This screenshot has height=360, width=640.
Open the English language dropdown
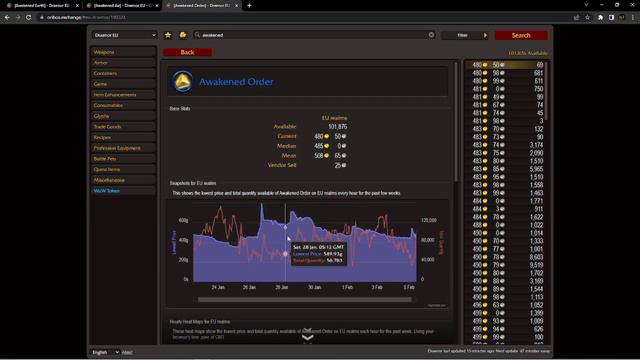tap(105, 352)
